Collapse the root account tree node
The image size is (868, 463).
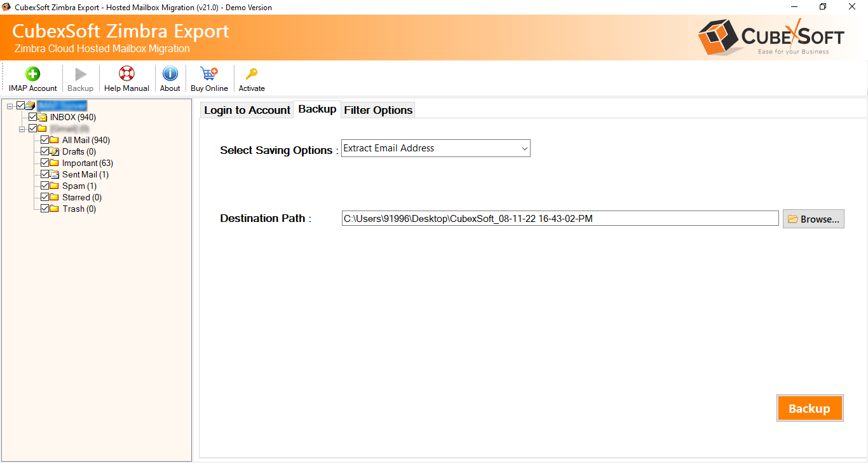coord(10,106)
